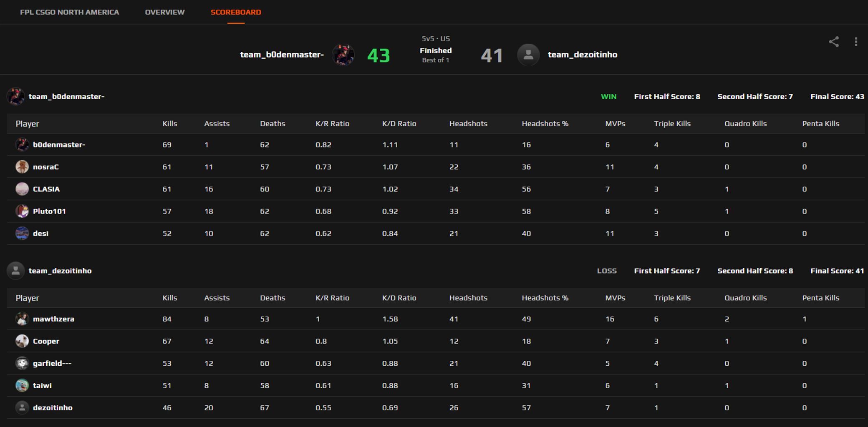Click mawthzera's 1.58 K/D Ratio value

[x=390, y=319]
